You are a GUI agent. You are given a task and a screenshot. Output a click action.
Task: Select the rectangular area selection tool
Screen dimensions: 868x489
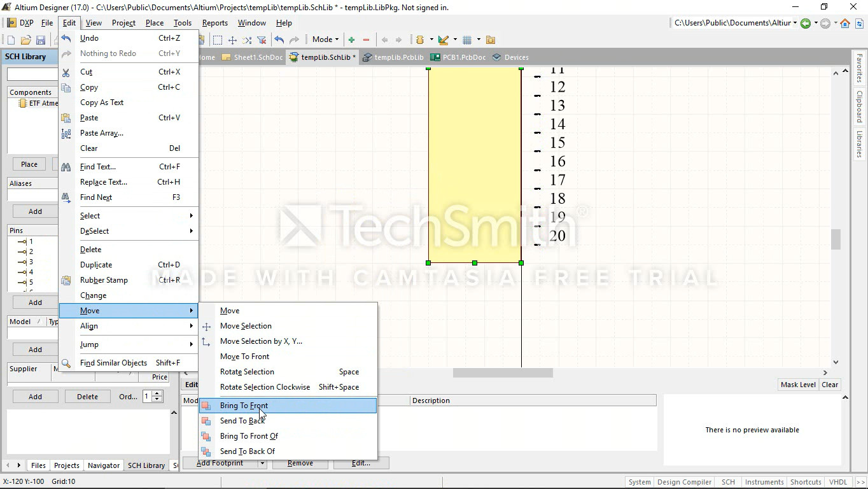(x=218, y=40)
